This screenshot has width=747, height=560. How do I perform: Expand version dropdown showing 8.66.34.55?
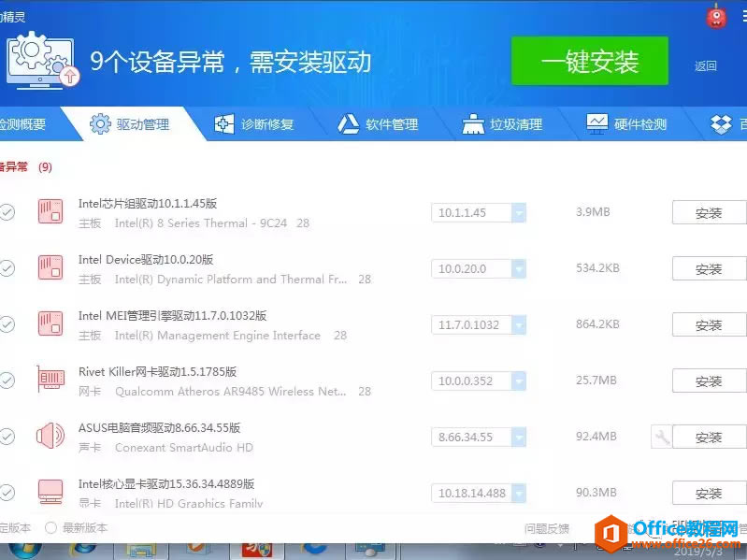(x=518, y=438)
